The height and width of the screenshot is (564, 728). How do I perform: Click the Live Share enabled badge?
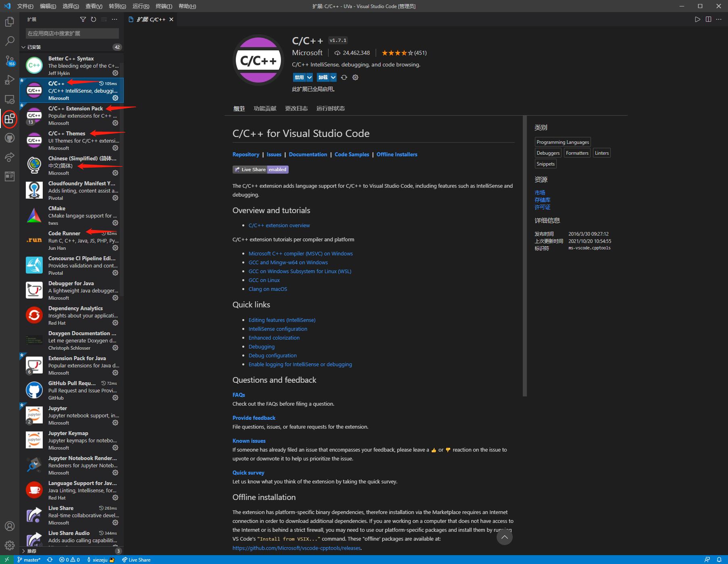(260, 170)
